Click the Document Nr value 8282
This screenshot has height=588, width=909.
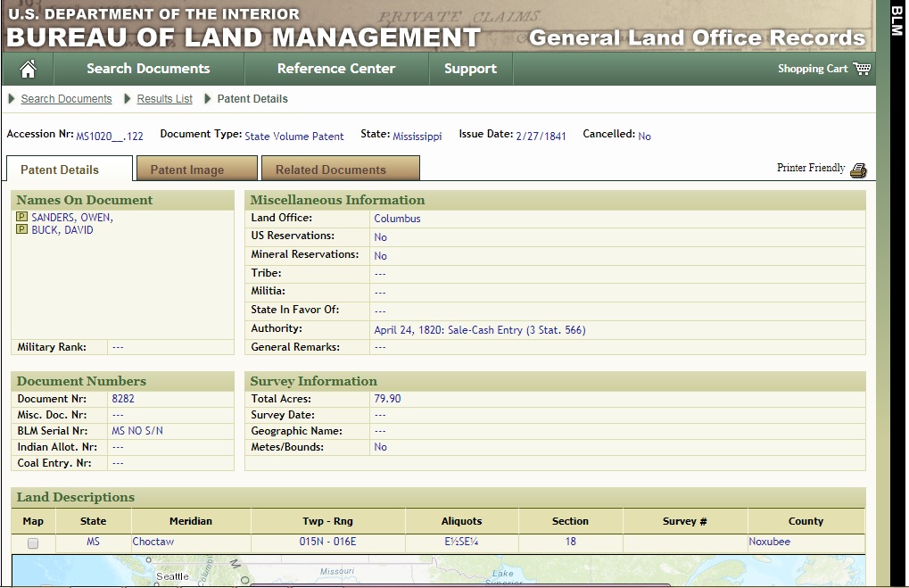[123, 398]
